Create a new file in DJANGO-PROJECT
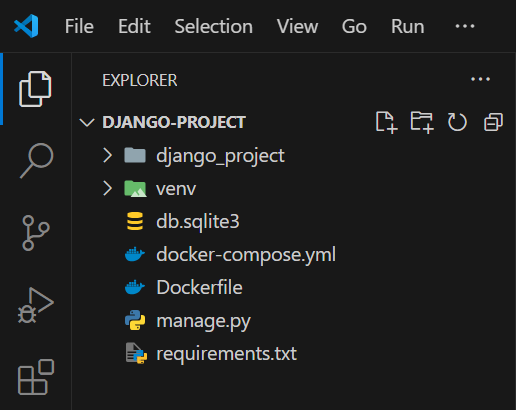516x410 pixels. coord(387,122)
